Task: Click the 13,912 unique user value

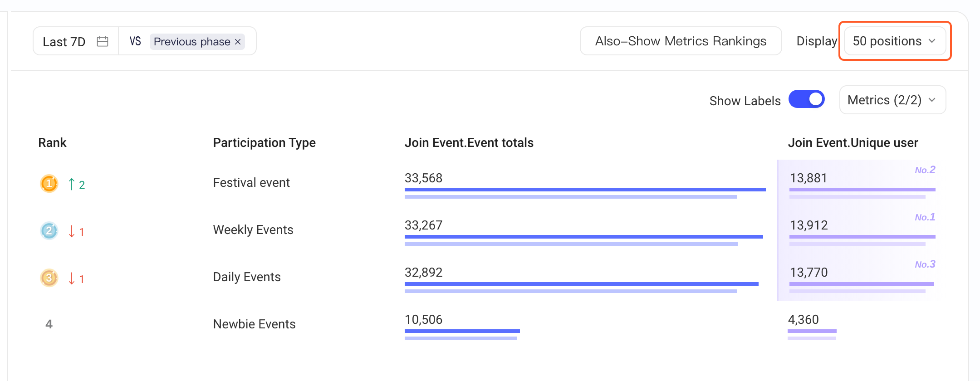Action: click(x=809, y=225)
